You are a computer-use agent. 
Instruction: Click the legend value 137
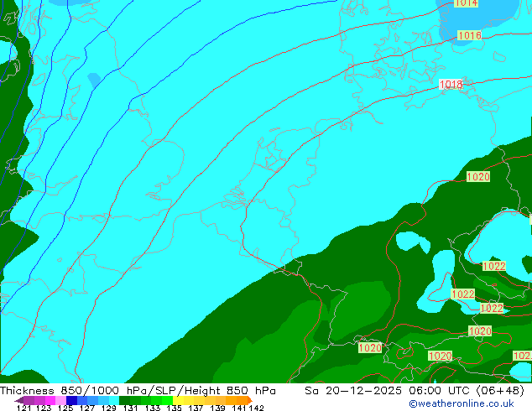click(x=196, y=408)
